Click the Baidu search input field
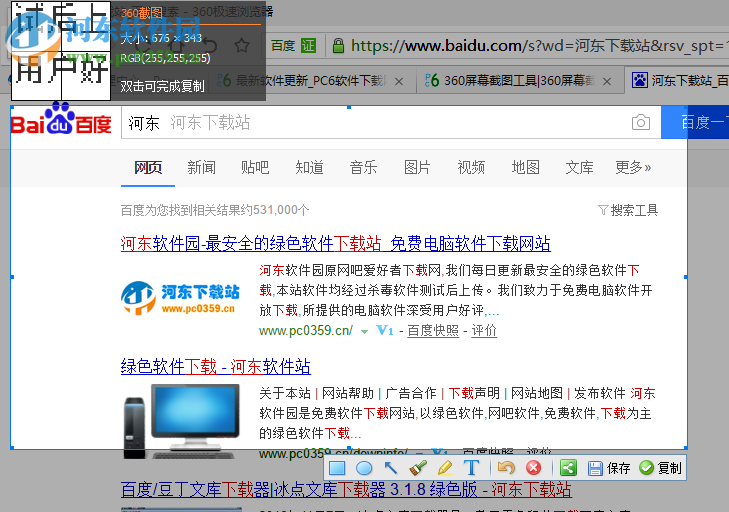This screenshot has height=512, width=729. tap(391, 123)
